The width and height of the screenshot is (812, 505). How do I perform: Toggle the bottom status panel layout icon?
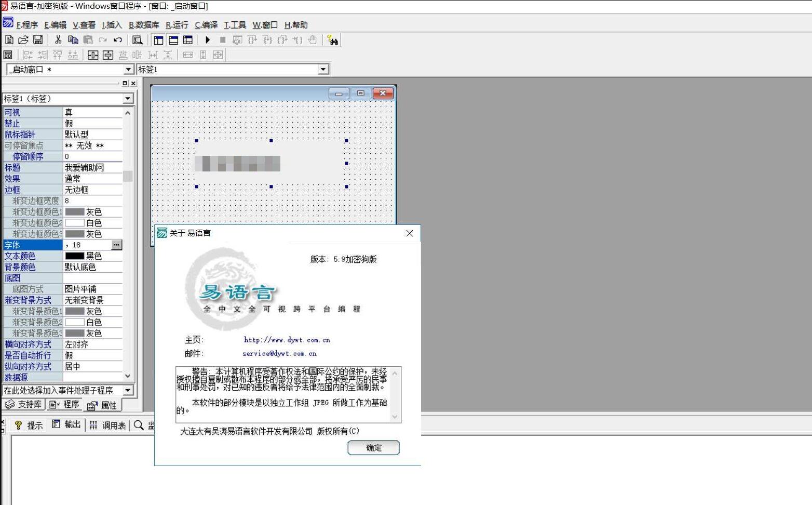[173, 40]
